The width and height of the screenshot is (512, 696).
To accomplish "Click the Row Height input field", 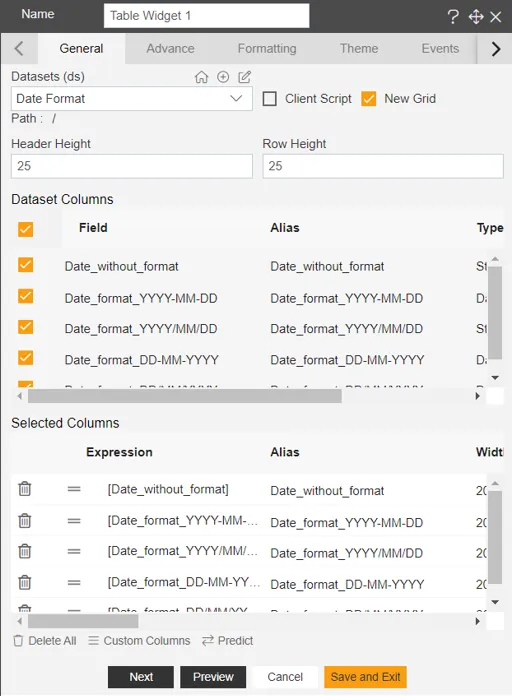I will 383,166.
